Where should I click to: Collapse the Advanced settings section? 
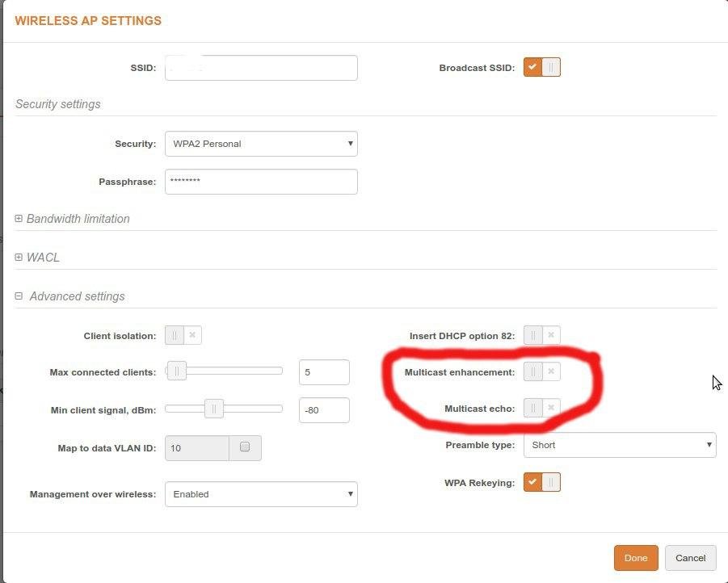point(19,296)
